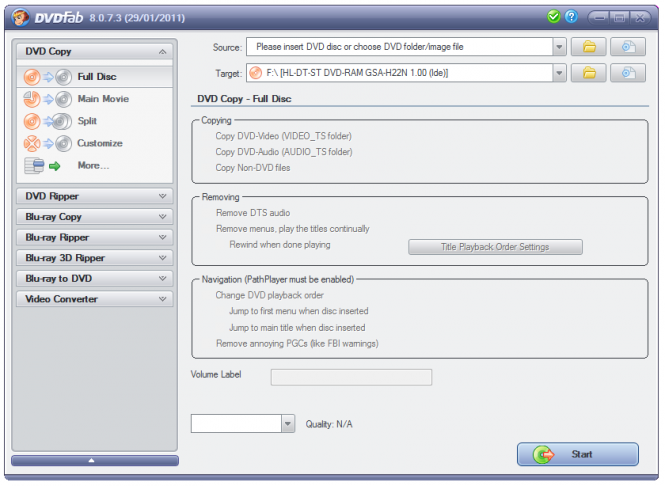Click Start button's green arrow icon

click(x=543, y=455)
